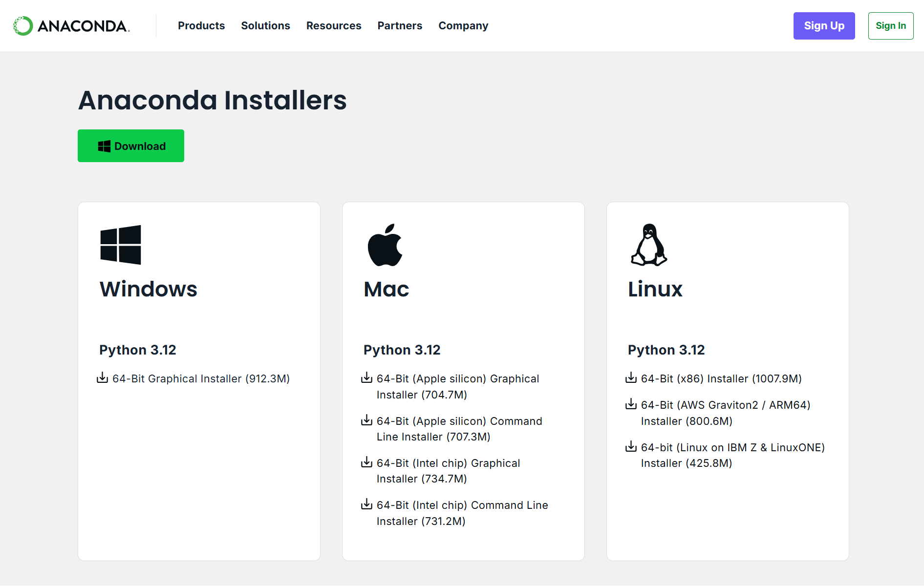
Task: Click the Mac card heading text
Action: tap(387, 289)
